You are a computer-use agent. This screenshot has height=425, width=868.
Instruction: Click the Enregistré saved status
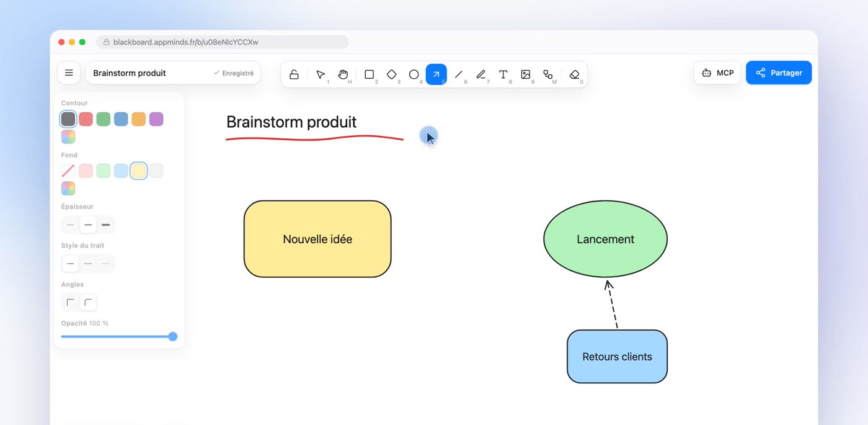(233, 73)
